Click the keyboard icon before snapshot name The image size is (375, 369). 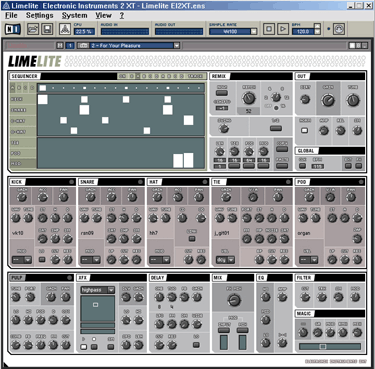83,46
